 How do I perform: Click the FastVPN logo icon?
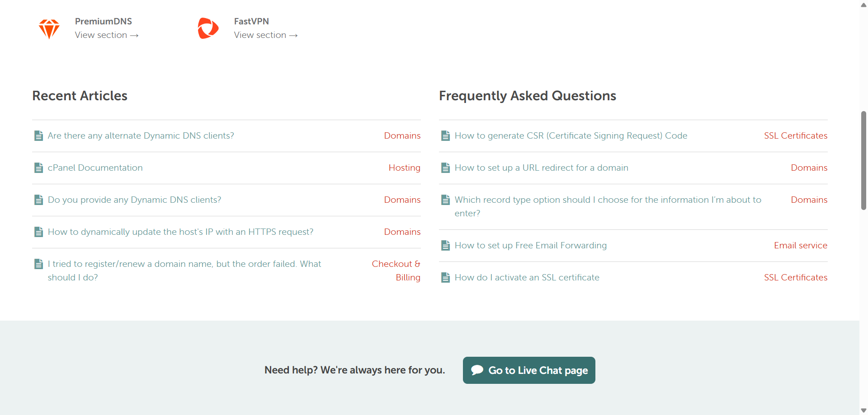coord(208,28)
